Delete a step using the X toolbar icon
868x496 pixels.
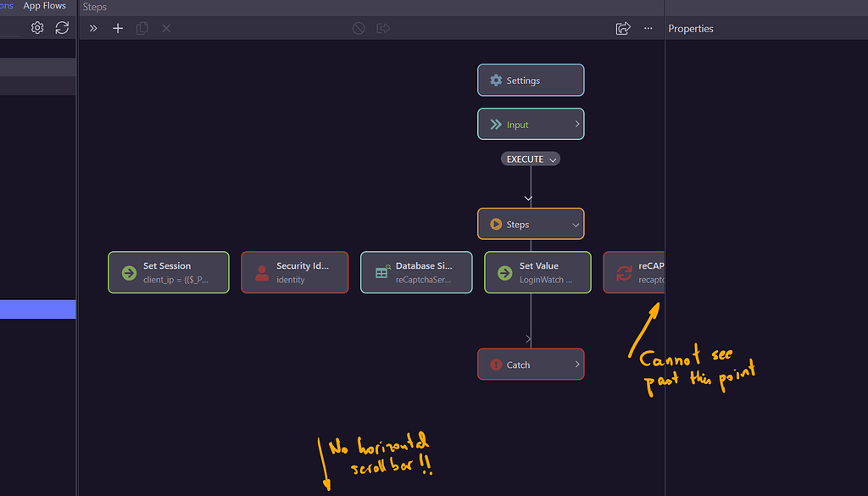tap(166, 27)
